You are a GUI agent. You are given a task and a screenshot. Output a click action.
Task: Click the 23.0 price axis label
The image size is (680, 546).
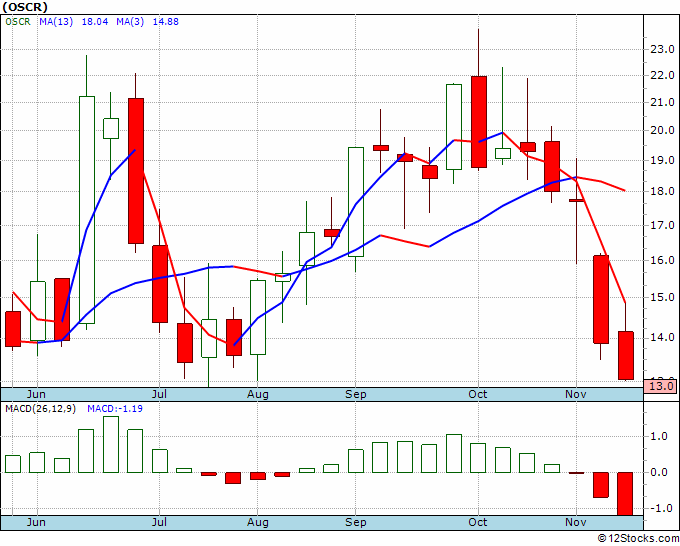point(662,49)
